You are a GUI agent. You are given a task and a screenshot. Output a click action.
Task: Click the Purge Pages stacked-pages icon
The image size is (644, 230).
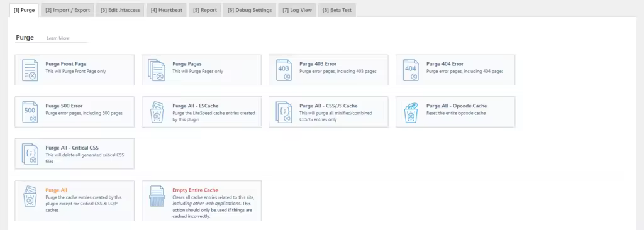[x=157, y=70]
